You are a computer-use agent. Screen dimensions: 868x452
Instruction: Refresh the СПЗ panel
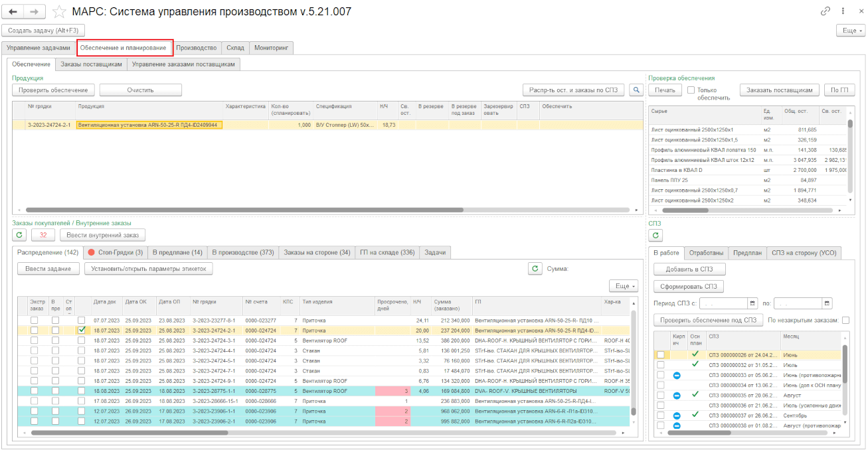tap(655, 235)
